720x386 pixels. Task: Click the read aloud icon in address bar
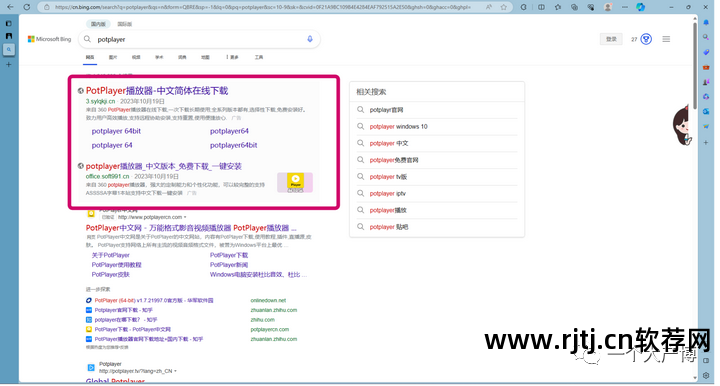point(489,7)
